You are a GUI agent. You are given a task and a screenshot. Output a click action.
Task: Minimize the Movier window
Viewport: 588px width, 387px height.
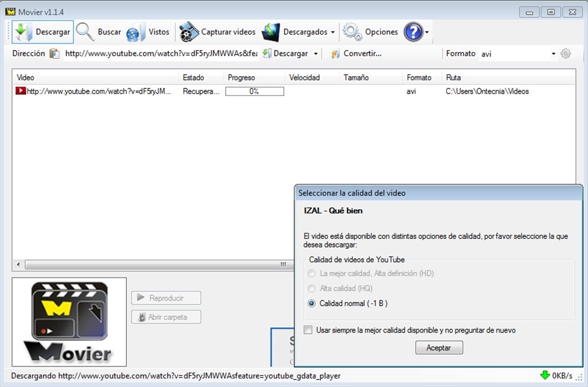(529, 12)
